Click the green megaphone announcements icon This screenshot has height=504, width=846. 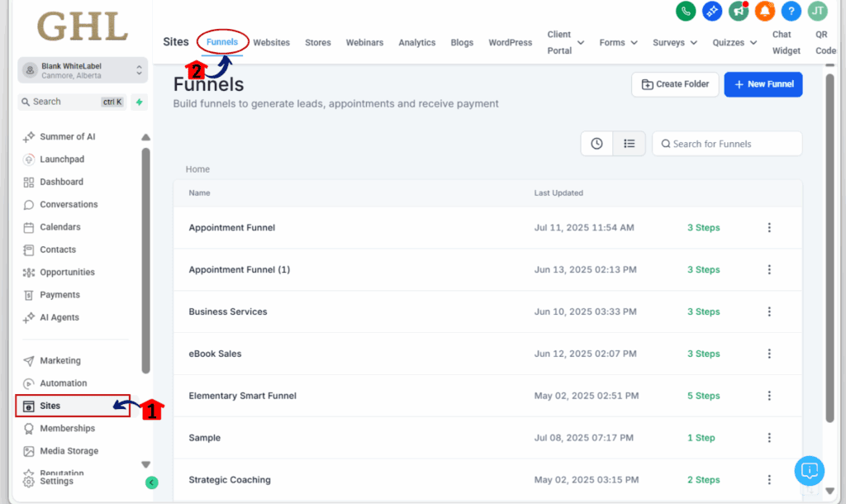point(739,11)
